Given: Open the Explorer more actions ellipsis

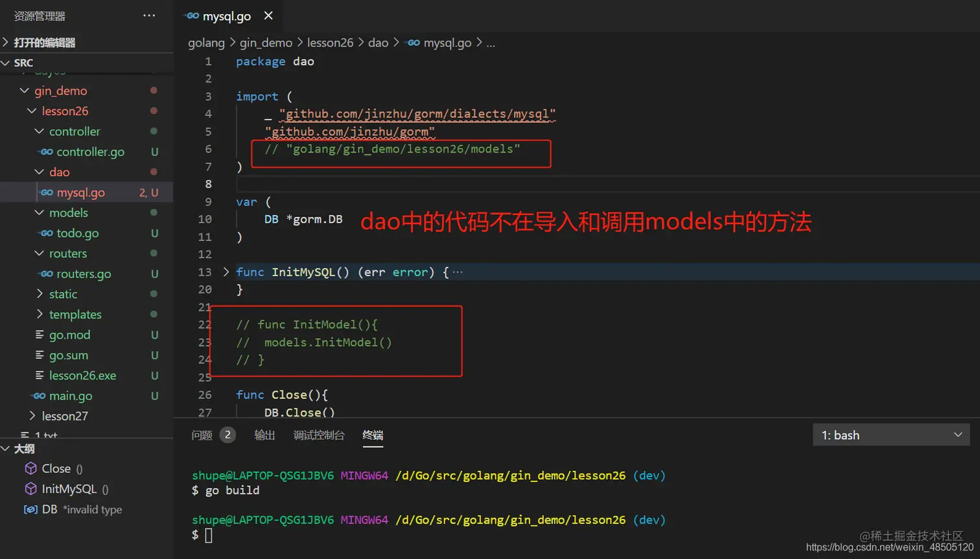Looking at the screenshot, I should (x=149, y=16).
